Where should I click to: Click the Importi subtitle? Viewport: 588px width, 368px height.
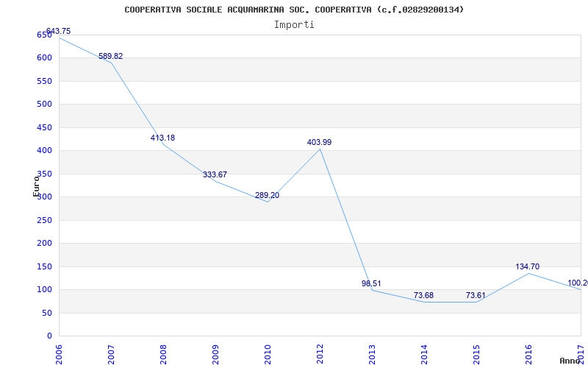[x=294, y=25]
